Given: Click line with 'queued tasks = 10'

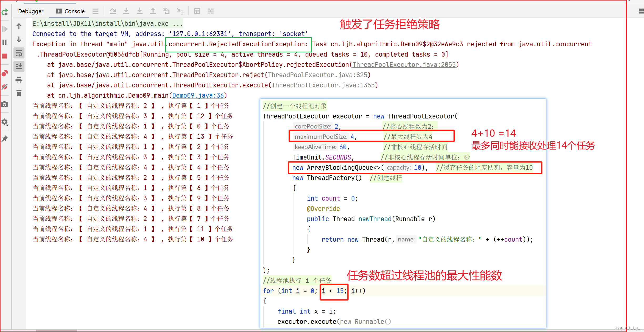Looking at the screenshot, I should coord(242,54).
